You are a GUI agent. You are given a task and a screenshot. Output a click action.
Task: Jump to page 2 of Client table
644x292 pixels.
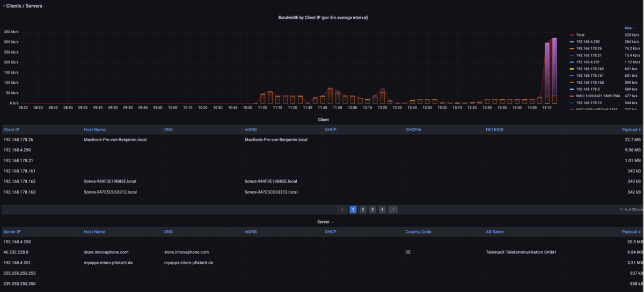(363, 209)
